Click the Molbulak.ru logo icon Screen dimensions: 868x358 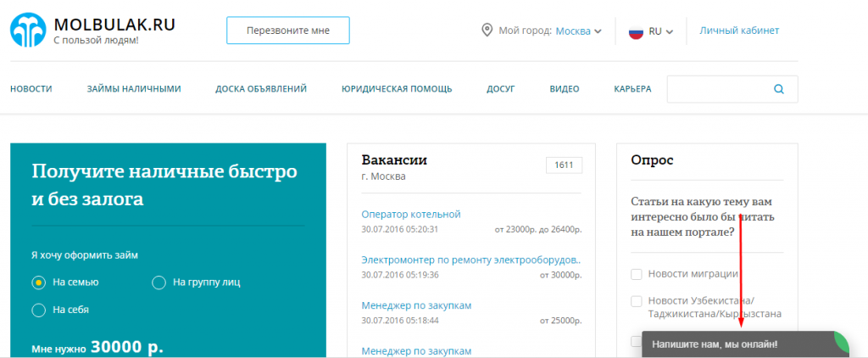coord(28,30)
